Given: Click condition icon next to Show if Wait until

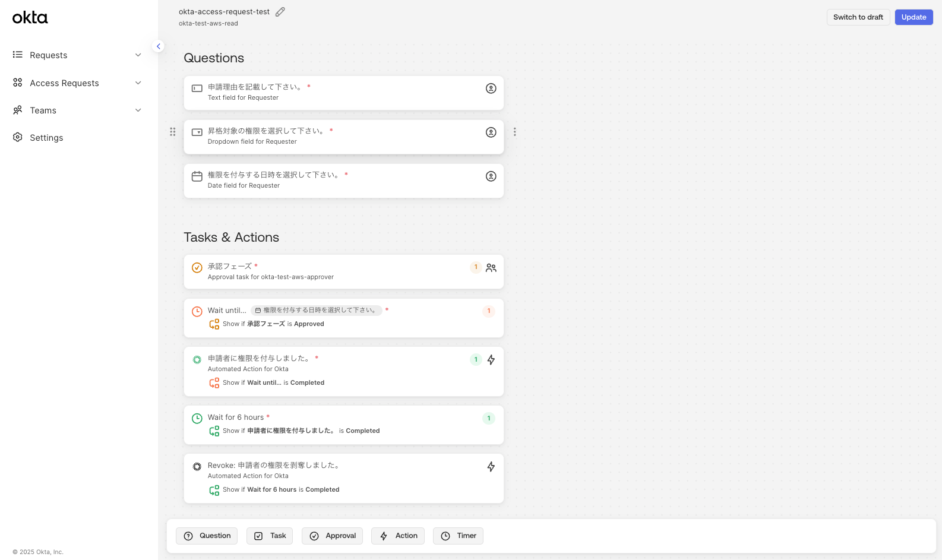Looking at the screenshot, I should pyautogui.click(x=214, y=383).
